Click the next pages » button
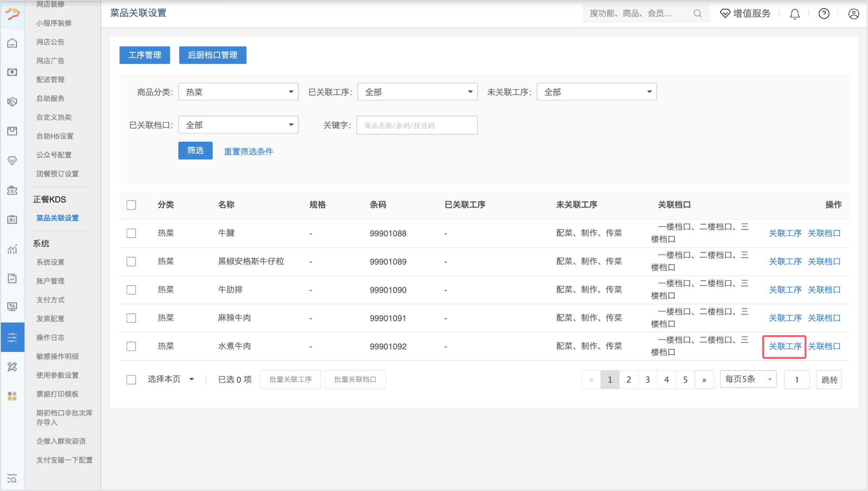 (x=704, y=380)
